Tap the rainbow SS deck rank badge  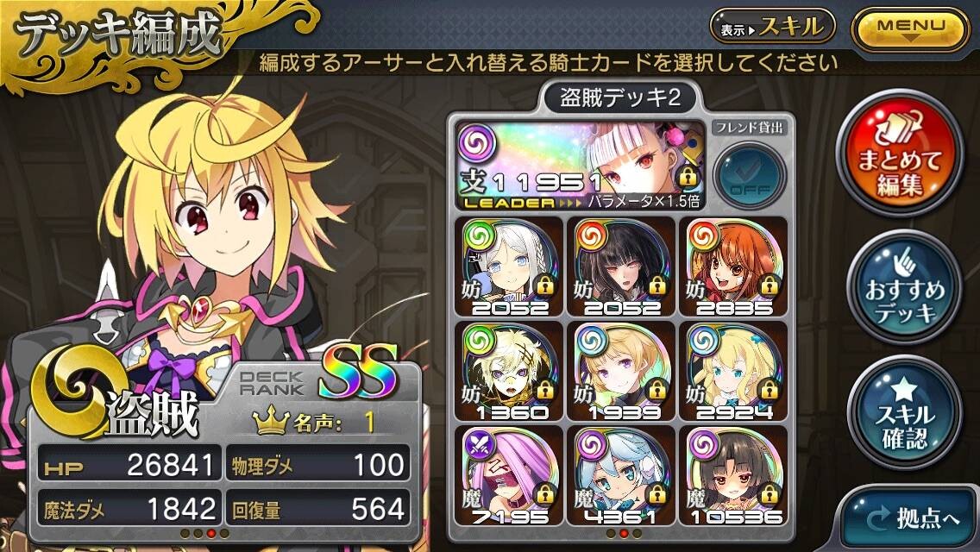(x=359, y=373)
